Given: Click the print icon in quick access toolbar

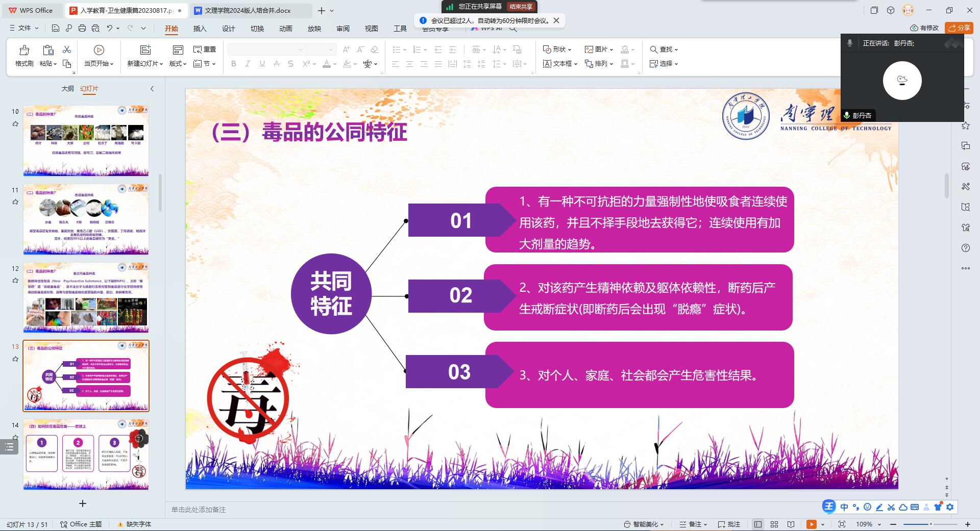Looking at the screenshot, I should tap(82, 28).
